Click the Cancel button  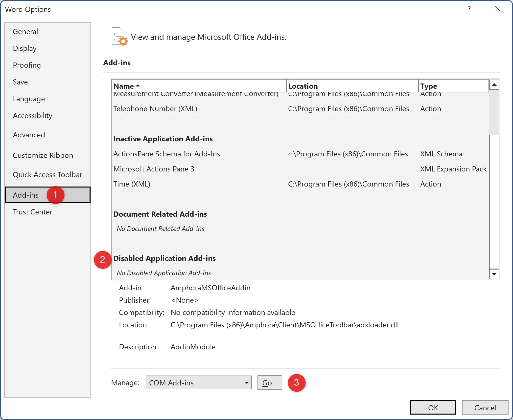click(485, 407)
